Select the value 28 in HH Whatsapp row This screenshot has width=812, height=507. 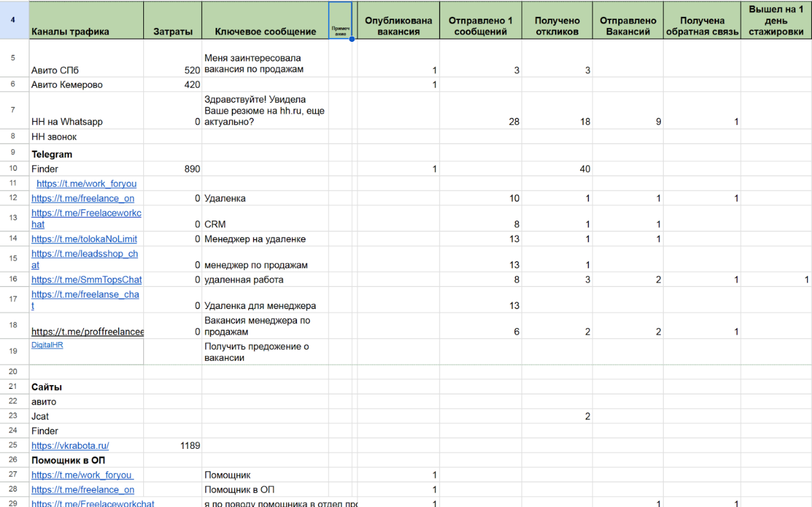coord(481,111)
